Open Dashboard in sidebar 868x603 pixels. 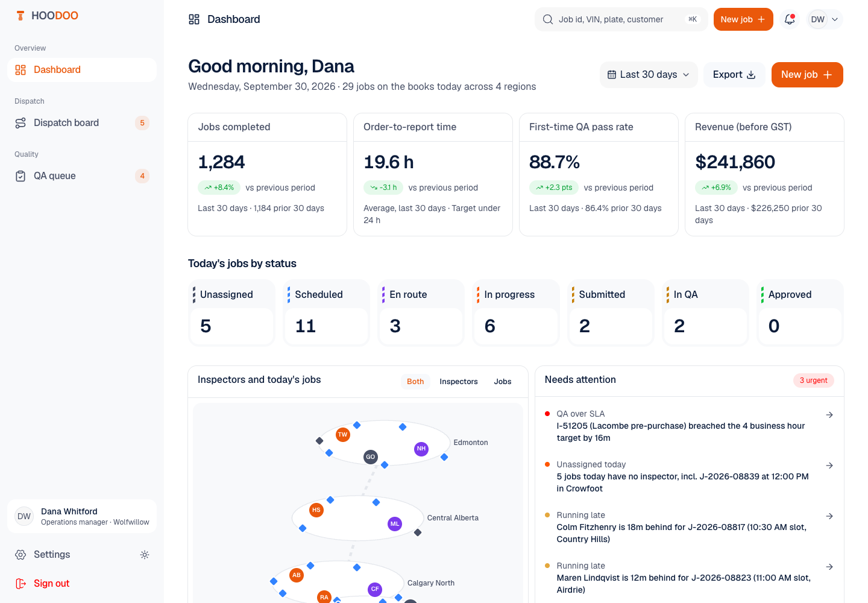82,70
